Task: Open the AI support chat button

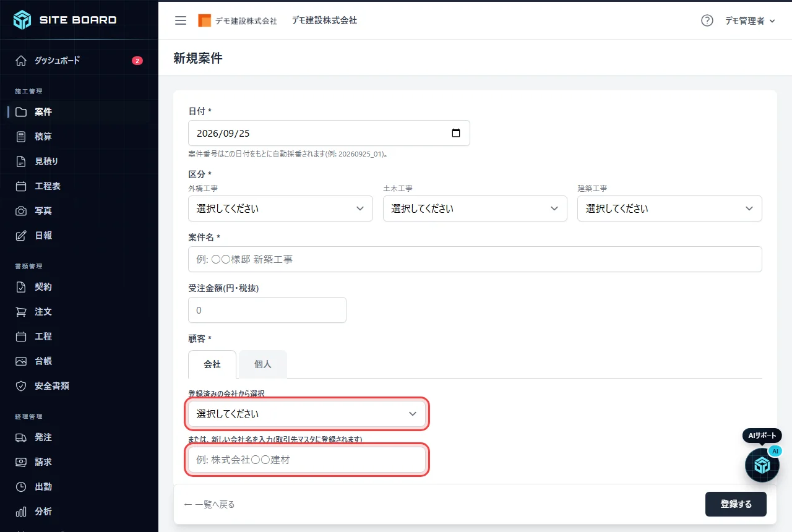Action: tap(762, 465)
